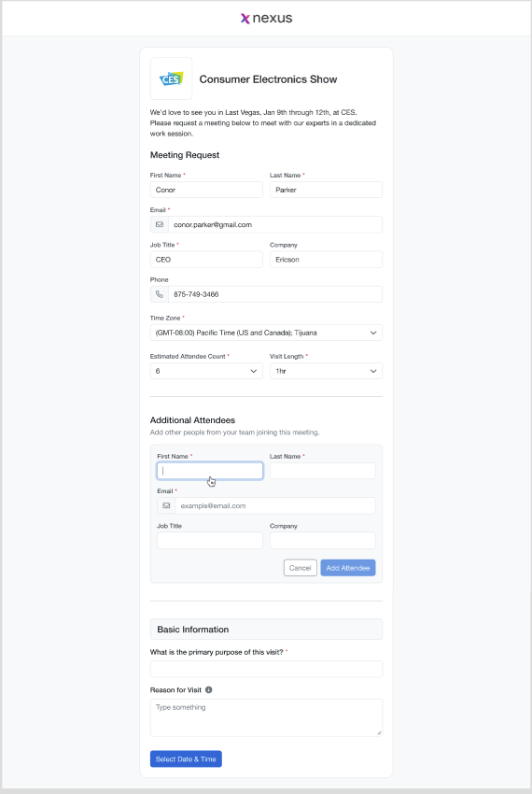Screen dimensions: 532x794
Task: Click the attendee Job Title input field
Action: point(210,540)
